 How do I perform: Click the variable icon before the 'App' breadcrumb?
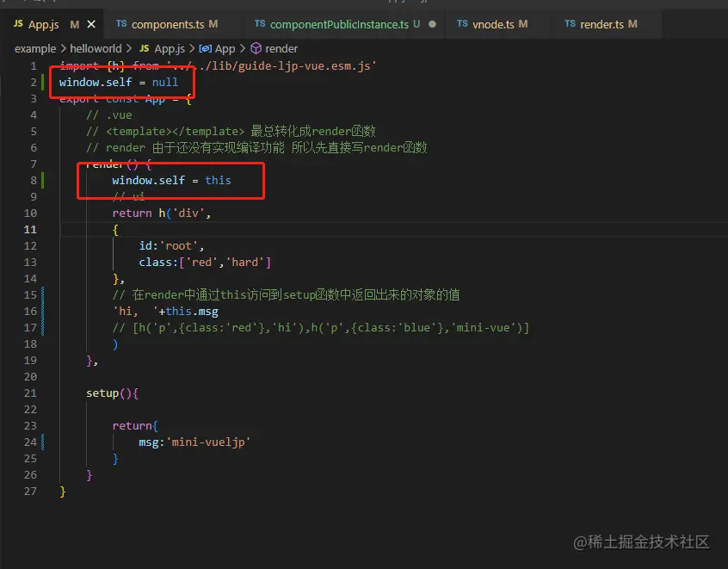point(205,49)
